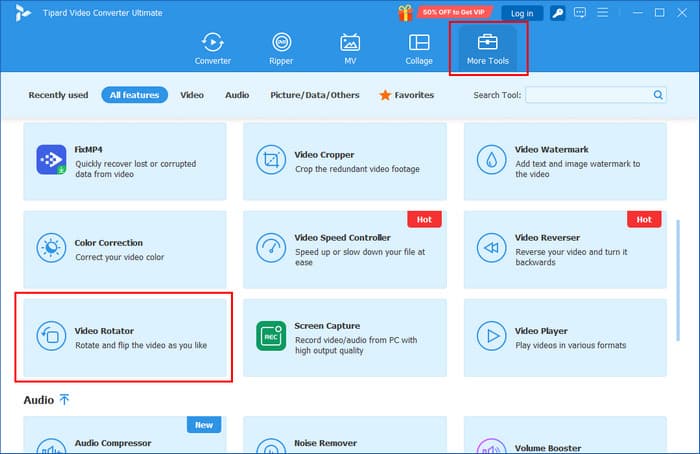Click the Search Tool input field
The width and height of the screenshot is (700, 454).
point(589,95)
